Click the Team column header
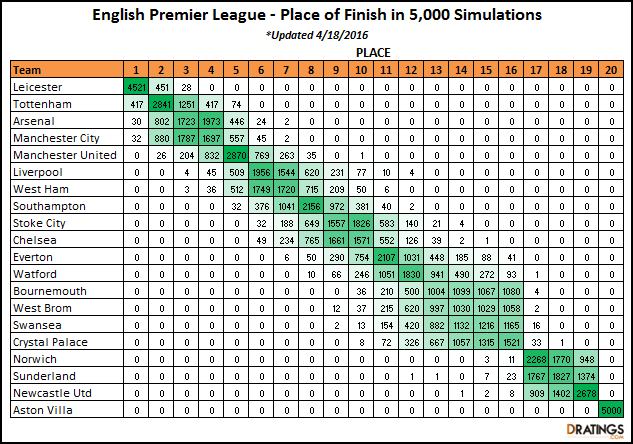633x444 pixels. coord(27,70)
